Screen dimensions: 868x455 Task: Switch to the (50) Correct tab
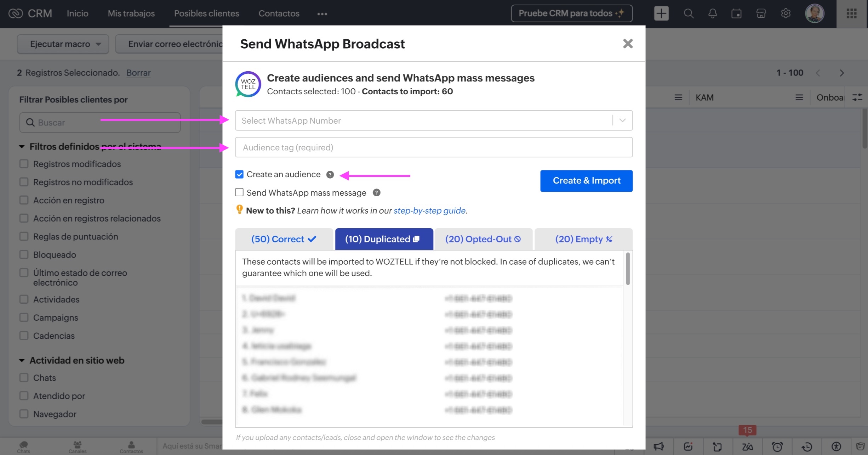284,239
